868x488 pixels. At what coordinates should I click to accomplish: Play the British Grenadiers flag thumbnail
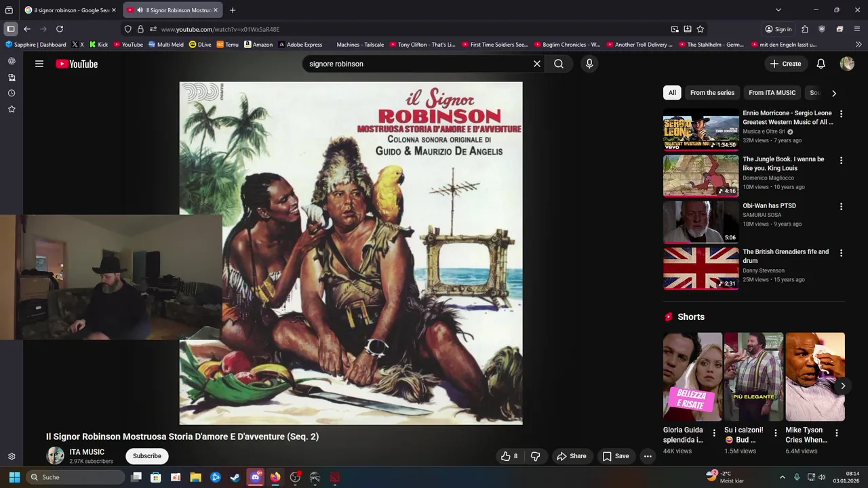click(x=701, y=268)
